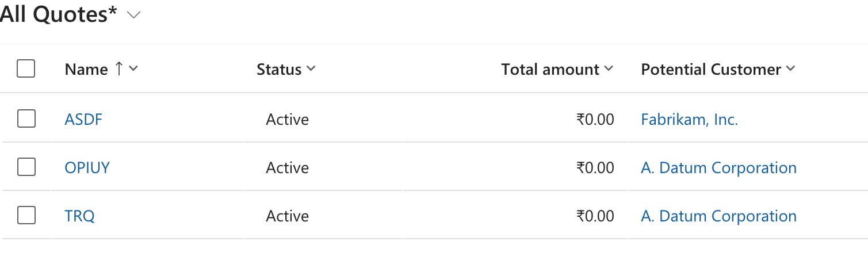Open the OPIUY quote link
Screen dimensions: 868x268
click(87, 168)
